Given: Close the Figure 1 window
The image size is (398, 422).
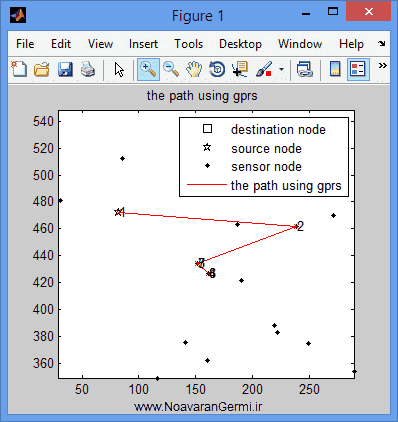Looking at the screenshot, I should click(368, 11).
